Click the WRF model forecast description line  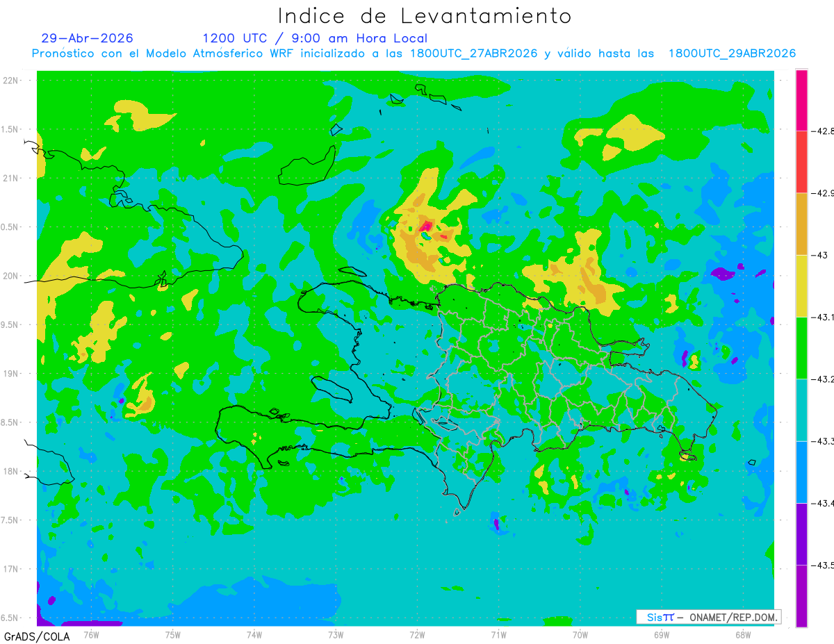[414, 53]
